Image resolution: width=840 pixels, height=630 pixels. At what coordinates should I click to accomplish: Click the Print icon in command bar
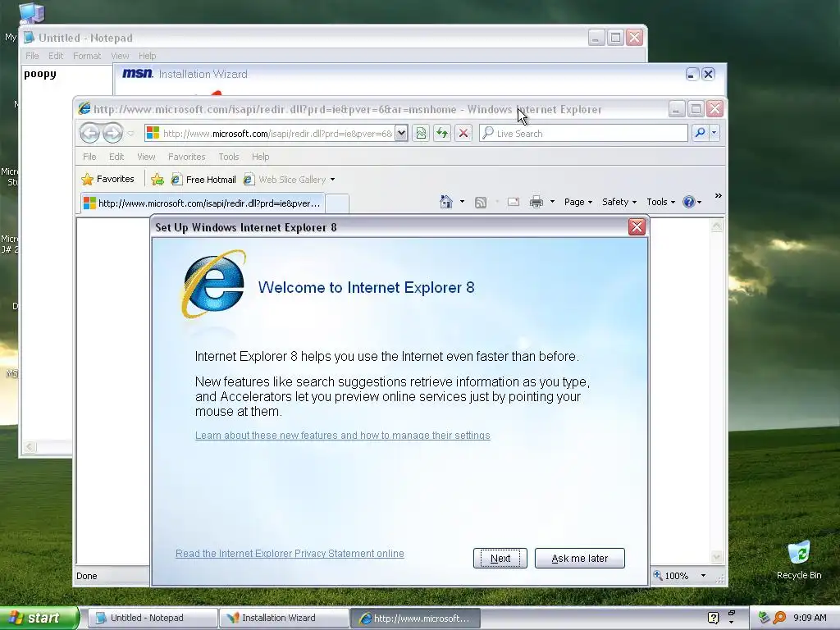[x=536, y=202]
